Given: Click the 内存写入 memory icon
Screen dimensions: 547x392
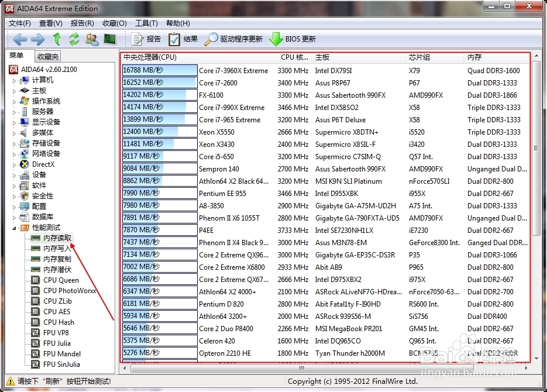Looking at the screenshot, I should [x=36, y=248].
